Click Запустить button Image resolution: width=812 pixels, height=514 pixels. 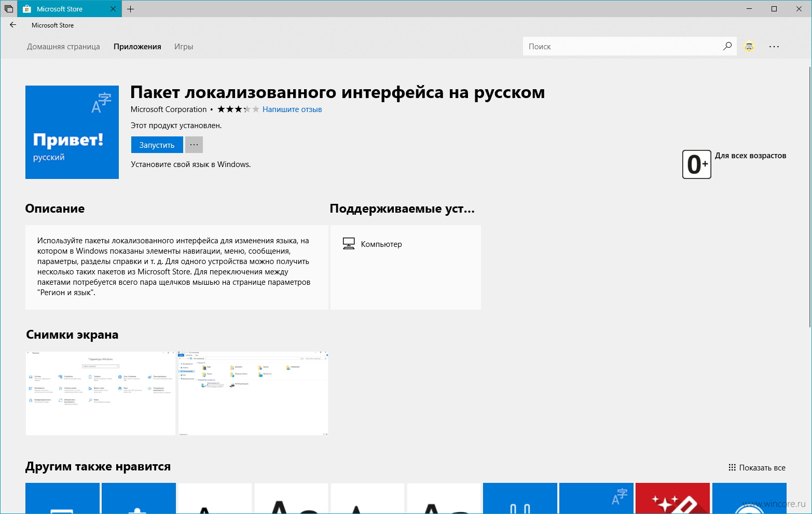point(157,145)
